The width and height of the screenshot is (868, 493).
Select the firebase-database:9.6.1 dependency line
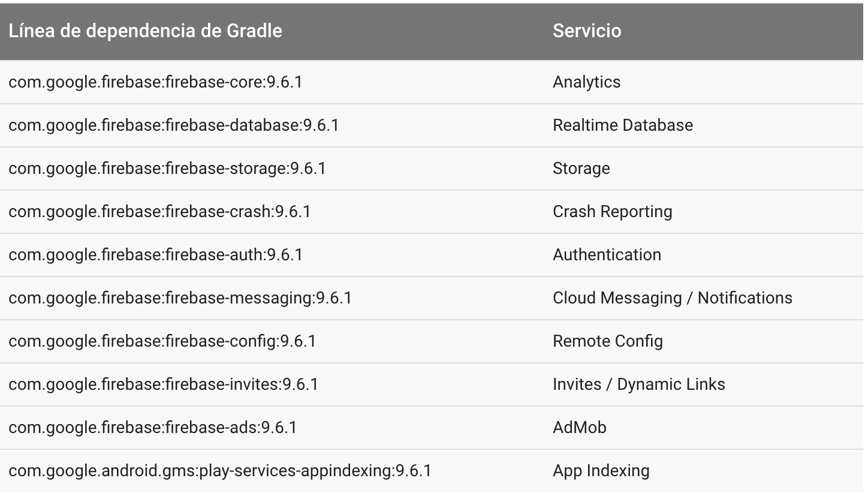tap(173, 125)
